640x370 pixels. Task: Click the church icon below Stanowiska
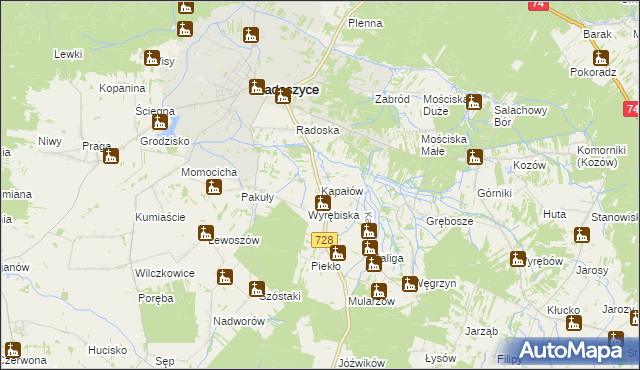pyautogui.click(x=582, y=235)
